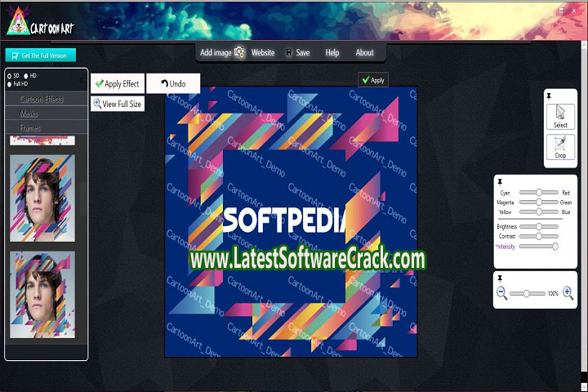Click the zoom out magnifier icon
This screenshot has height=392, width=588.
502,293
